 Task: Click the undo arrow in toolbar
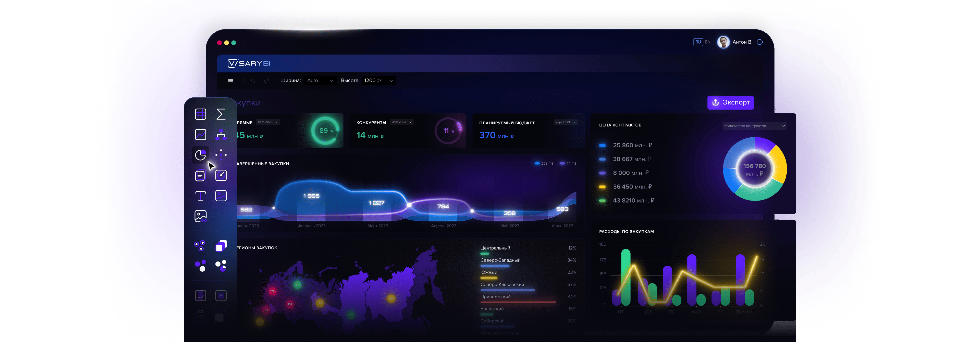(253, 81)
